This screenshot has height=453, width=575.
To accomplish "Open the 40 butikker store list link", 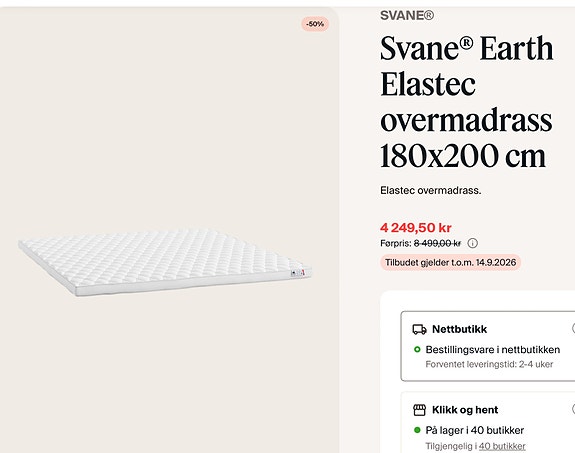I will pos(502,446).
